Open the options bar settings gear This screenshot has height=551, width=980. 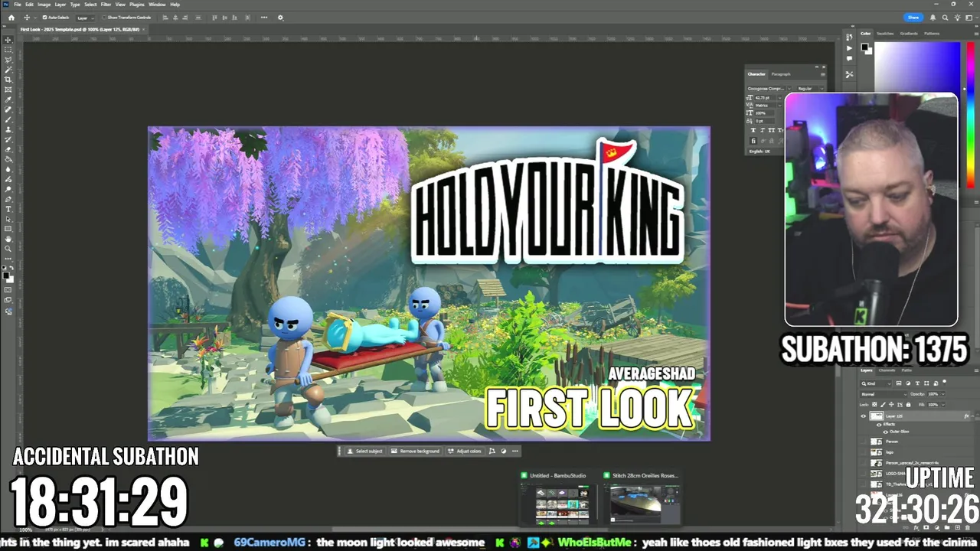(280, 18)
